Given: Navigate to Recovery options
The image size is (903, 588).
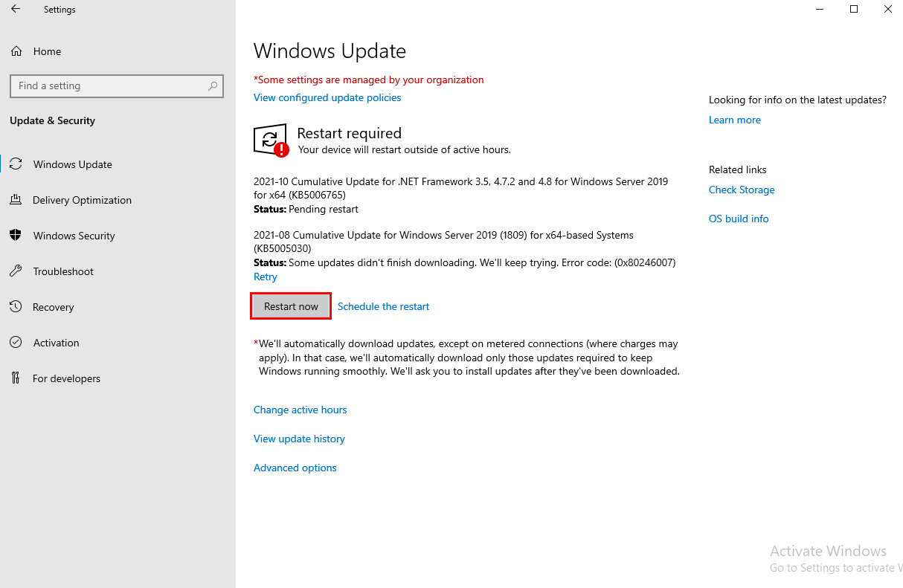Looking at the screenshot, I should tap(54, 307).
